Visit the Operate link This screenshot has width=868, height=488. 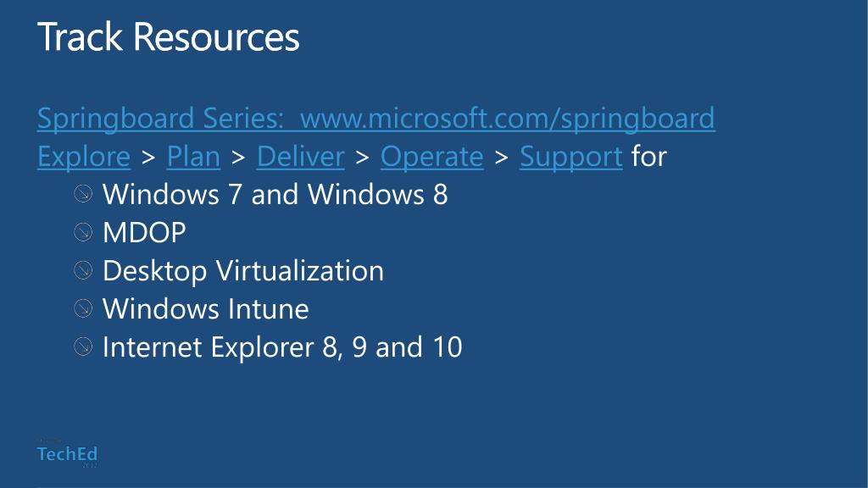click(x=431, y=157)
